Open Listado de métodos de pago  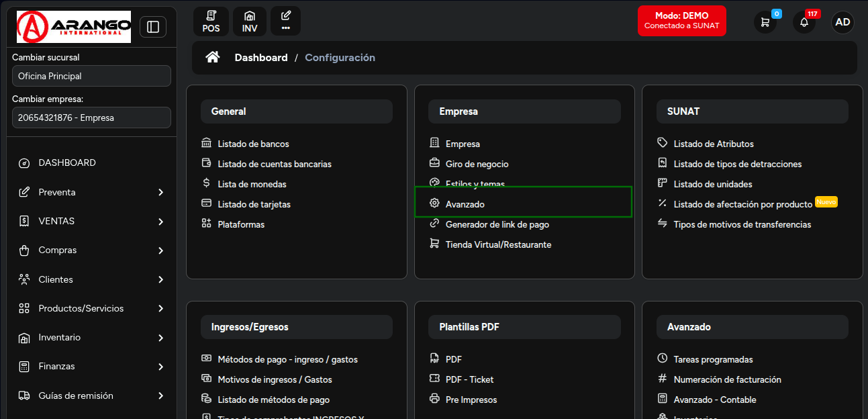[x=274, y=400]
